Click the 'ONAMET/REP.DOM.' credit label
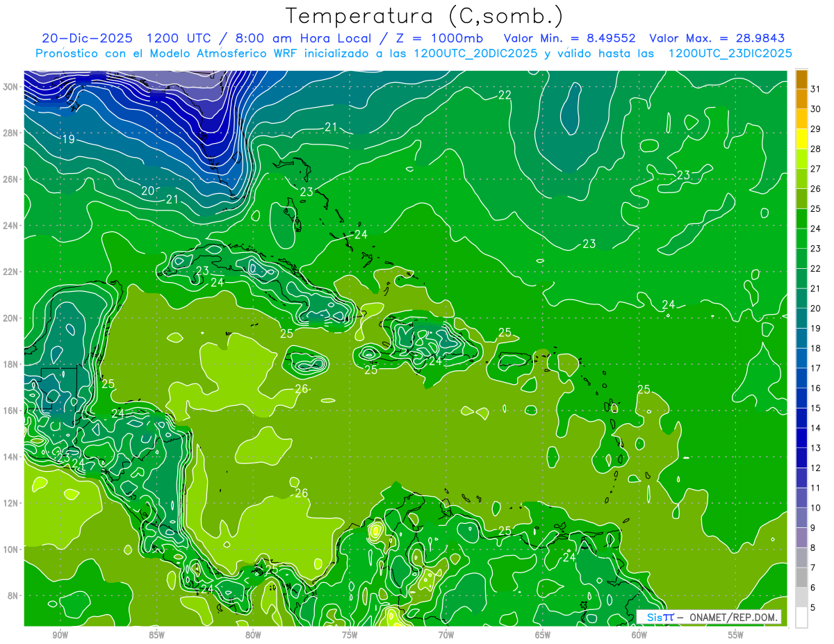 click(x=733, y=617)
